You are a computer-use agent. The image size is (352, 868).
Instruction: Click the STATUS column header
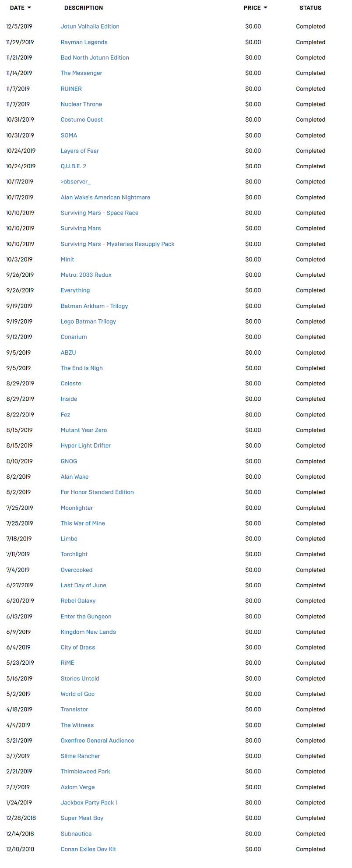(x=310, y=8)
